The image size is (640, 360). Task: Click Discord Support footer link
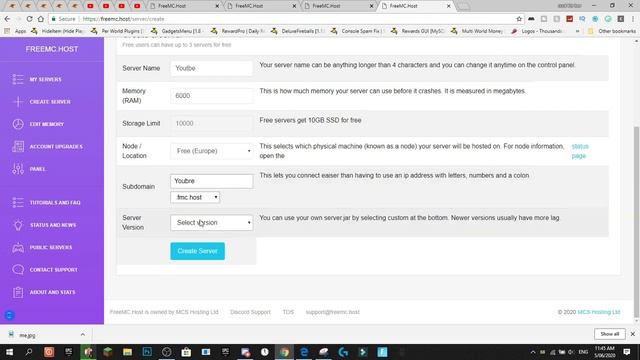250,312
